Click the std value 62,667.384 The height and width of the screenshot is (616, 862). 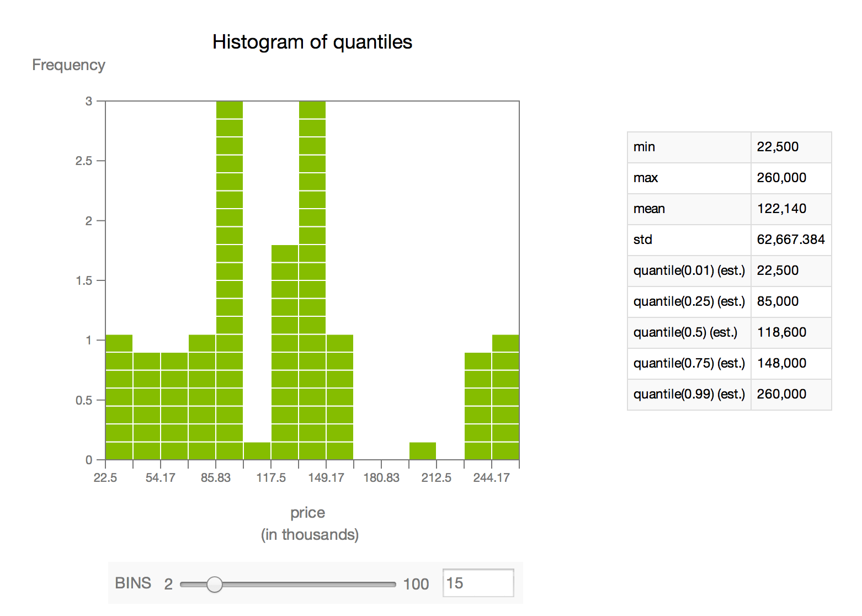tap(790, 240)
